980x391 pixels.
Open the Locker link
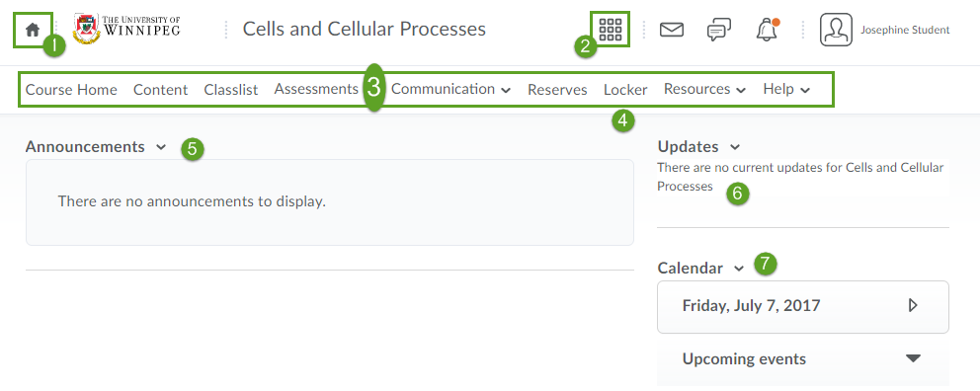point(625,90)
